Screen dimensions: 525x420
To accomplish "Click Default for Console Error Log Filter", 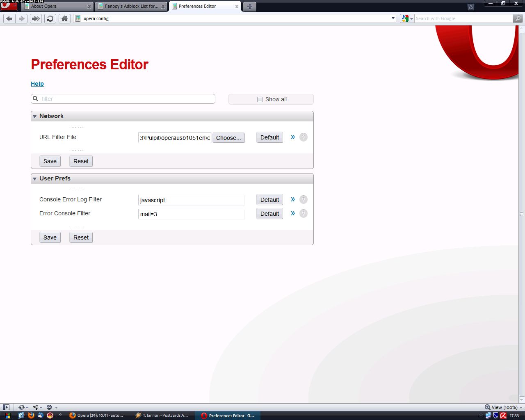I will click(x=269, y=200).
